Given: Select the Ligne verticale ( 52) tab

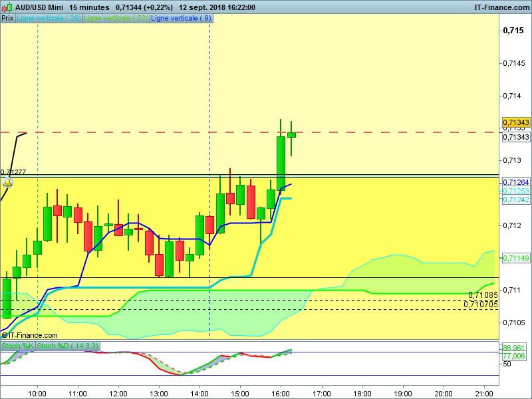Looking at the screenshot, I should pos(116,18).
